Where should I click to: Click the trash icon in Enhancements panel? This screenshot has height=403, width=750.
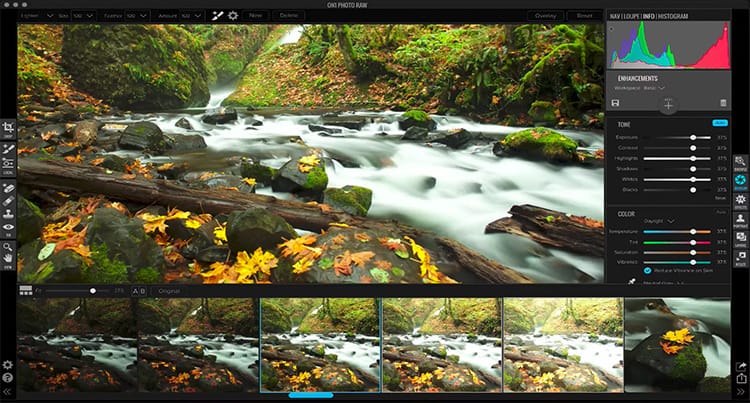(723, 103)
